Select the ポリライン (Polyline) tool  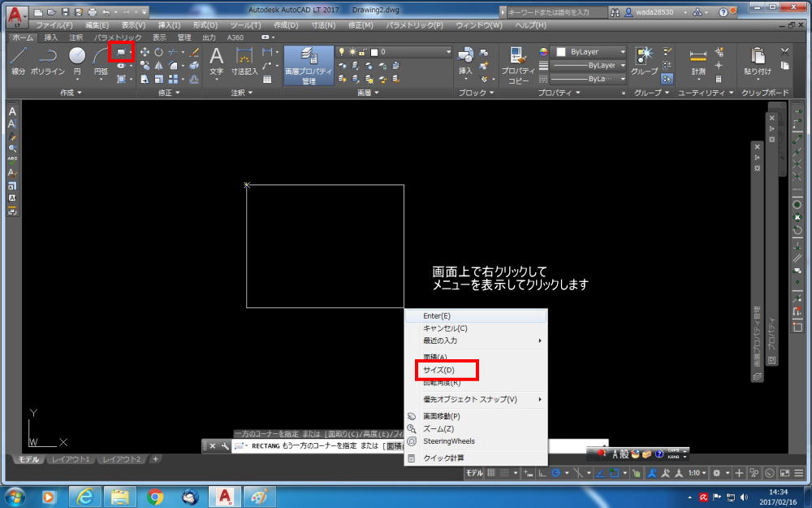tap(48, 61)
